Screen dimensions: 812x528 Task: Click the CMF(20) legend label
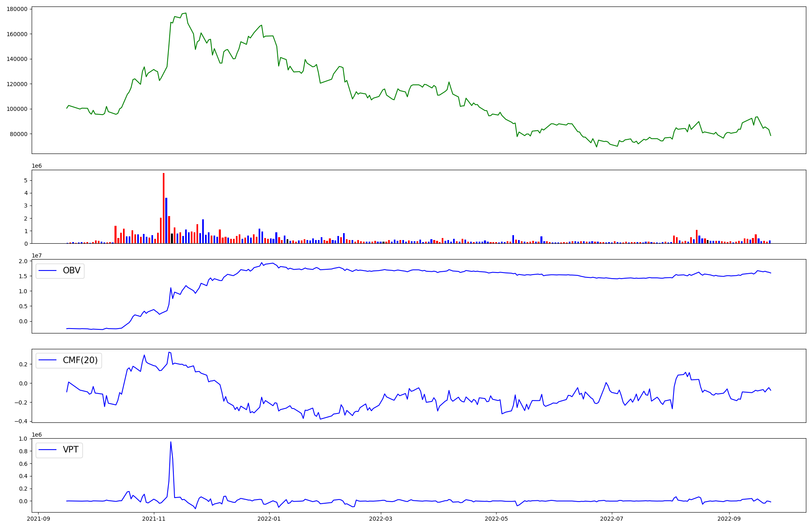80,360
